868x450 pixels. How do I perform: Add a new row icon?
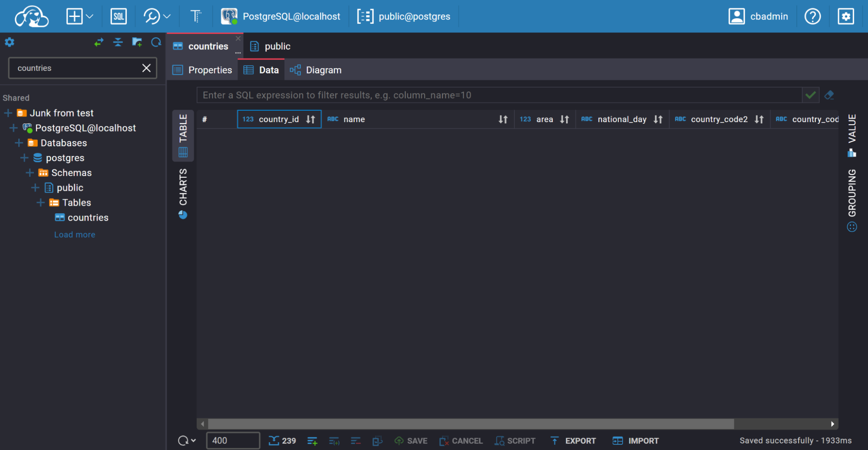pos(312,441)
